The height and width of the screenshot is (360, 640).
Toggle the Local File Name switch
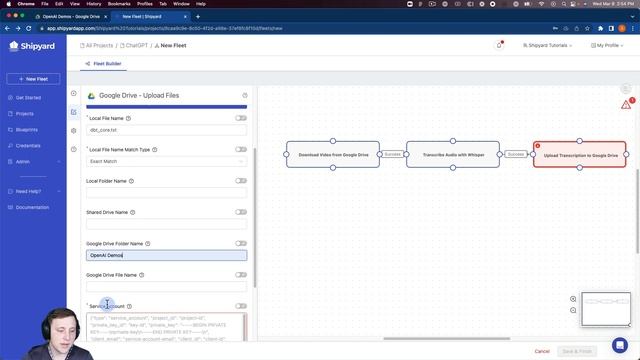click(x=241, y=118)
